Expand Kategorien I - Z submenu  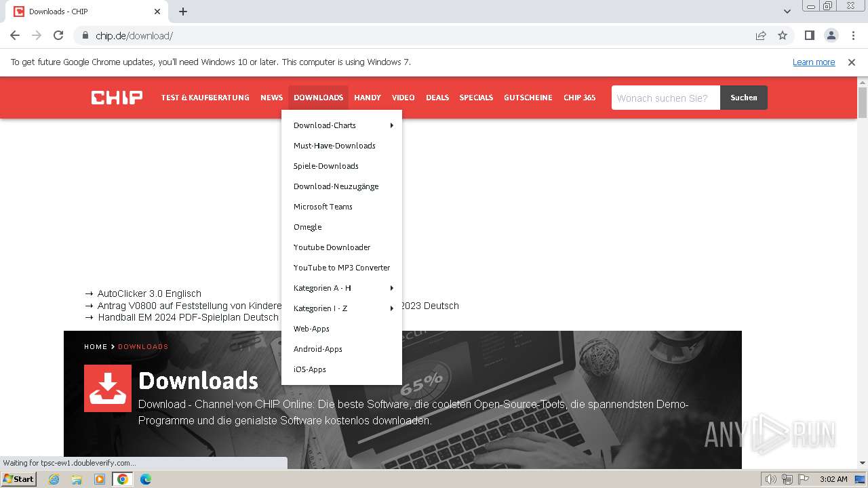(x=342, y=308)
